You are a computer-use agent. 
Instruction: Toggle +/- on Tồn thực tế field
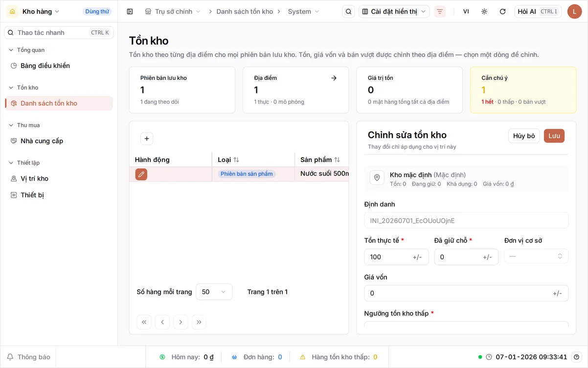[417, 257]
